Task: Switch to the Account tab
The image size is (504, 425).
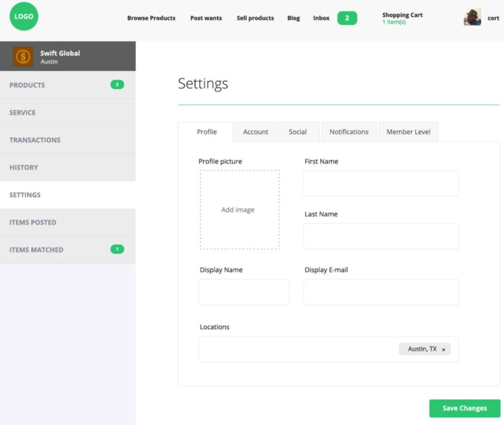Action: click(x=255, y=131)
